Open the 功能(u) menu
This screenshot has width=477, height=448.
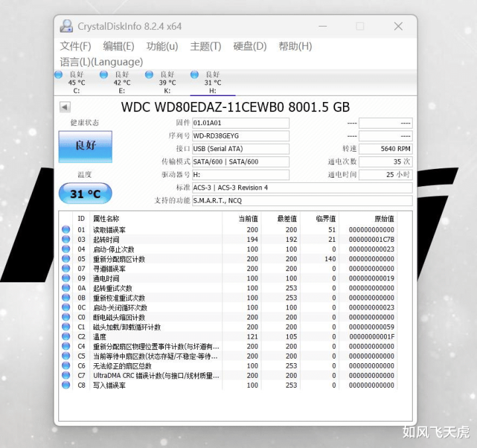162,46
